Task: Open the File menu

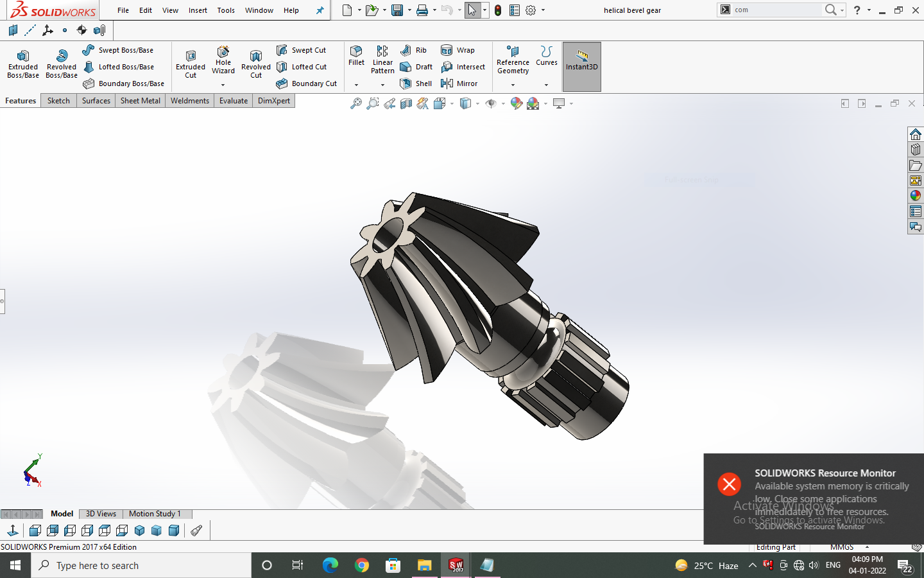Action: click(123, 10)
